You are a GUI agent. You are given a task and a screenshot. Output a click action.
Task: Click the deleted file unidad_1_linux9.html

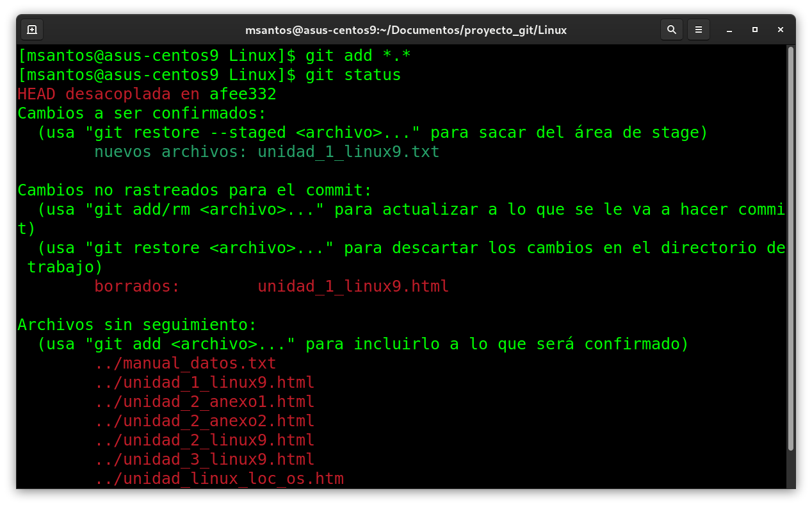[353, 287]
